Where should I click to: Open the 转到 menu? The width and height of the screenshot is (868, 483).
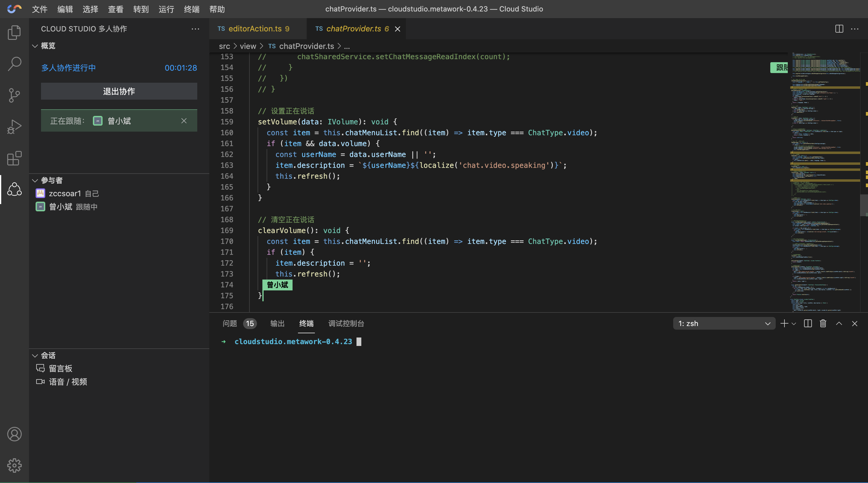141,9
